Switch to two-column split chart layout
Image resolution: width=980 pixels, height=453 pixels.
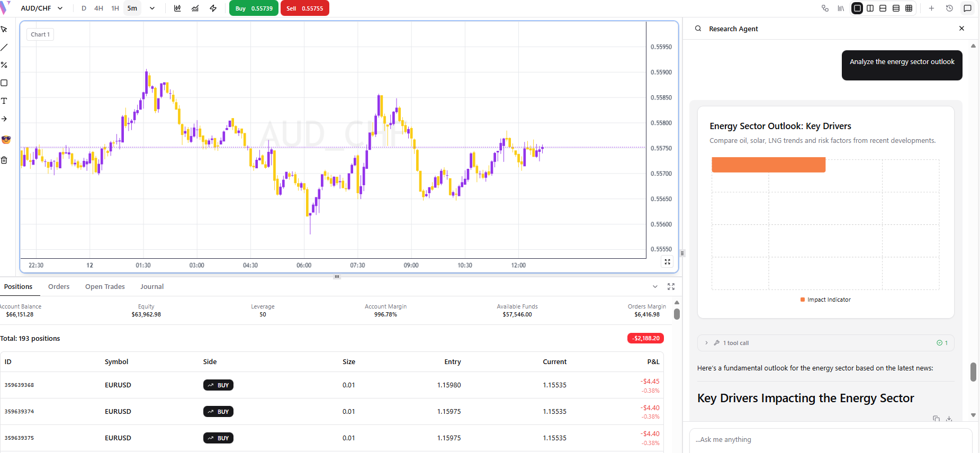click(x=870, y=8)
